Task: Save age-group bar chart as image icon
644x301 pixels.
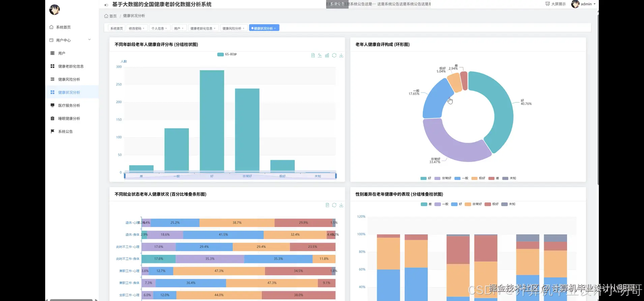Action: [341, 55]
